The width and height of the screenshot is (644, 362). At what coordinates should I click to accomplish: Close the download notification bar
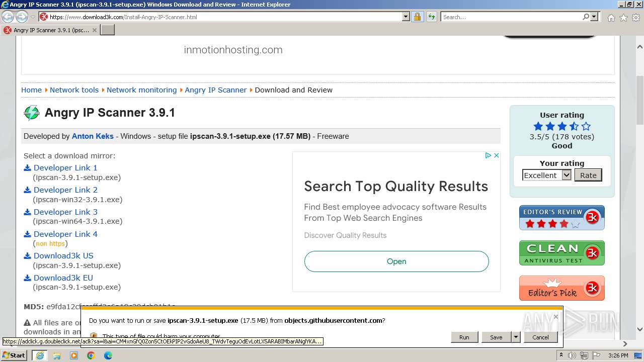click(x=555, y=317)
